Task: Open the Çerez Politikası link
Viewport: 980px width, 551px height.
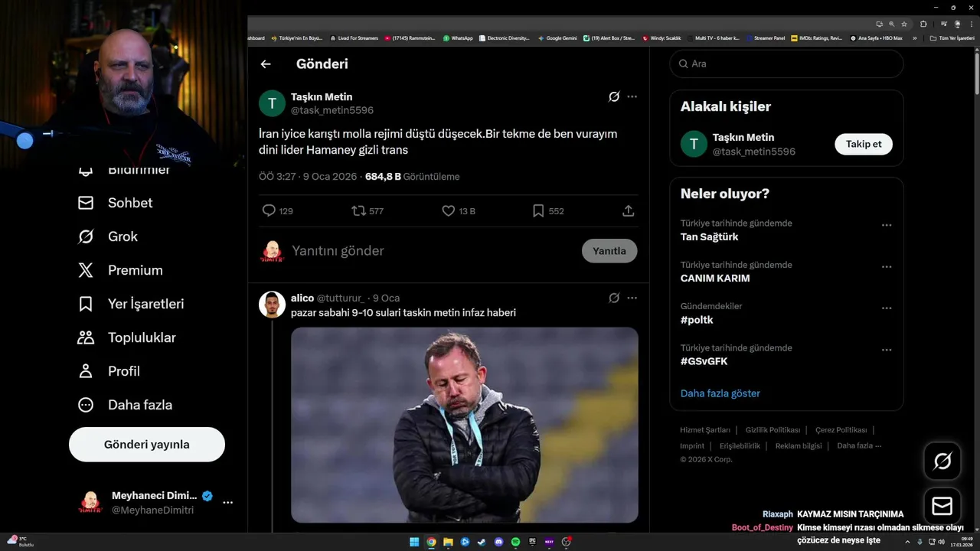Action: click(x=841, y=430)
